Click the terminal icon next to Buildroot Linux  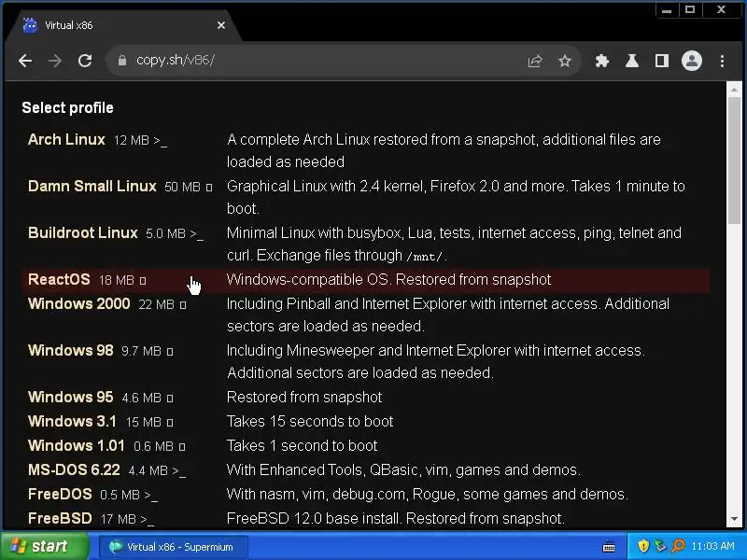click(197, 234)
